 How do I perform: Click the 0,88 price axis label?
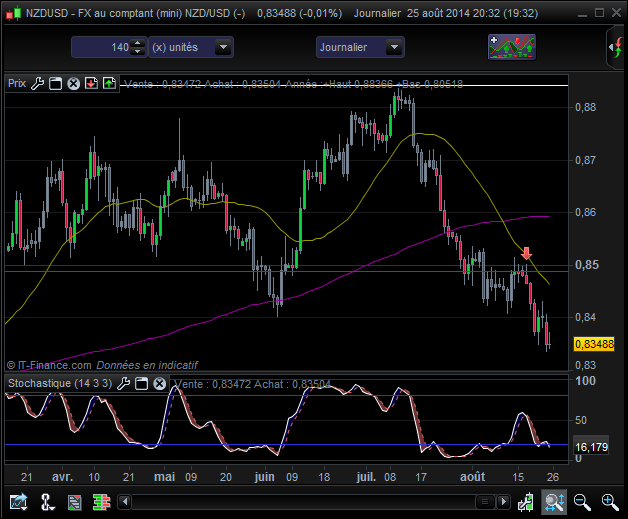[585, 107]
